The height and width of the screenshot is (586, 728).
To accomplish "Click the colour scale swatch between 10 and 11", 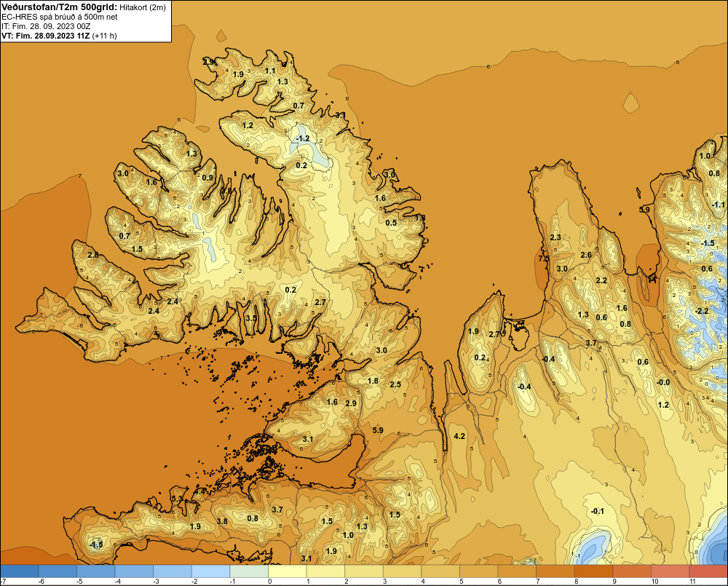I will pos(670,571).
